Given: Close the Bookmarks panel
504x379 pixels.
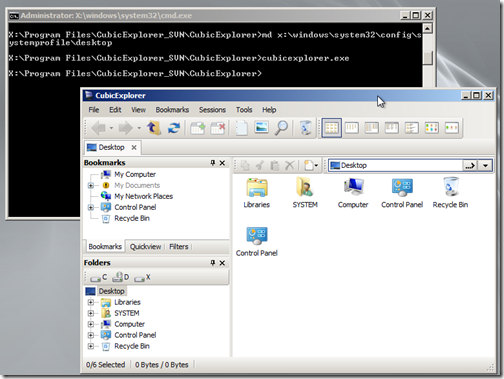Looking at the screenshot, I should 222,163.
